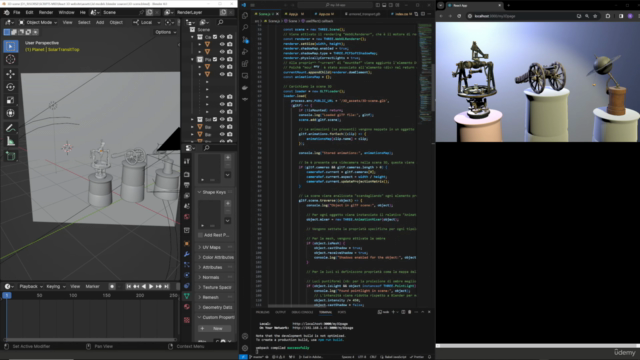Click the timeline frame 1 playhead marker

pos(7,295)
